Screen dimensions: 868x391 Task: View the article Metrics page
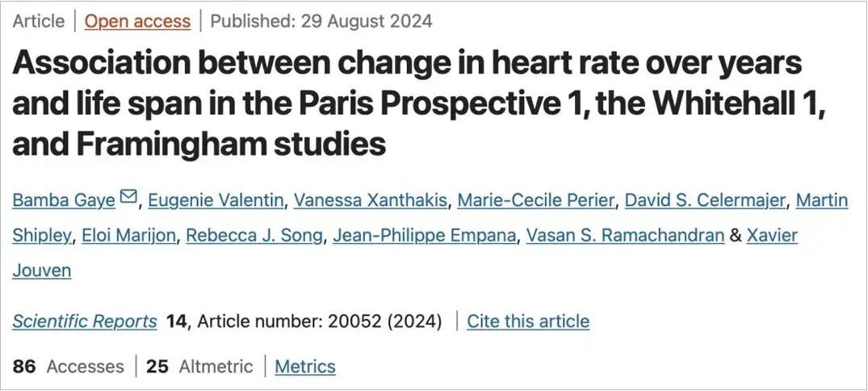(x=304, y=366)
